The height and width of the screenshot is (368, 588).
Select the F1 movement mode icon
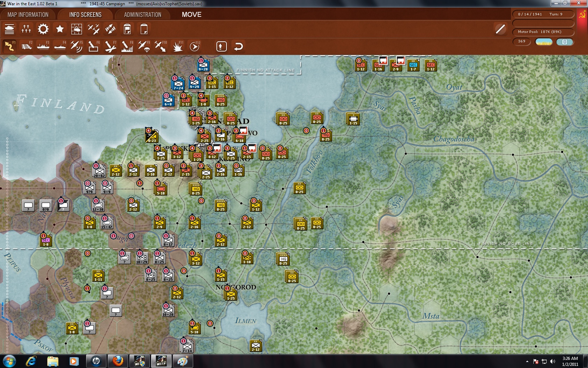click(9, 46)
